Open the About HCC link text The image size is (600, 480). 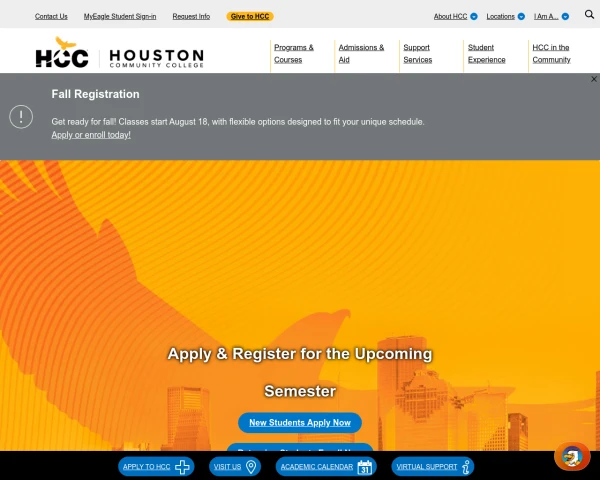click(x=450, y=16)
